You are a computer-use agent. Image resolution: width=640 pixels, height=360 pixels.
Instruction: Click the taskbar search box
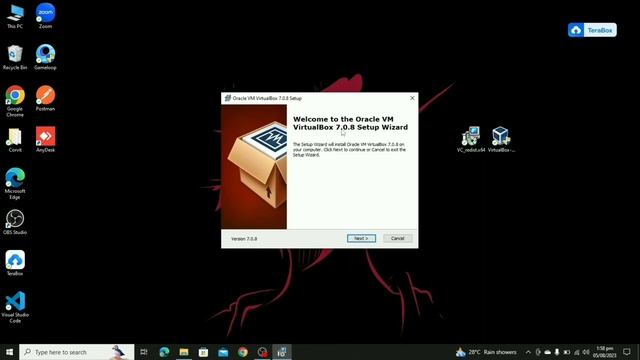coord(77,352)
